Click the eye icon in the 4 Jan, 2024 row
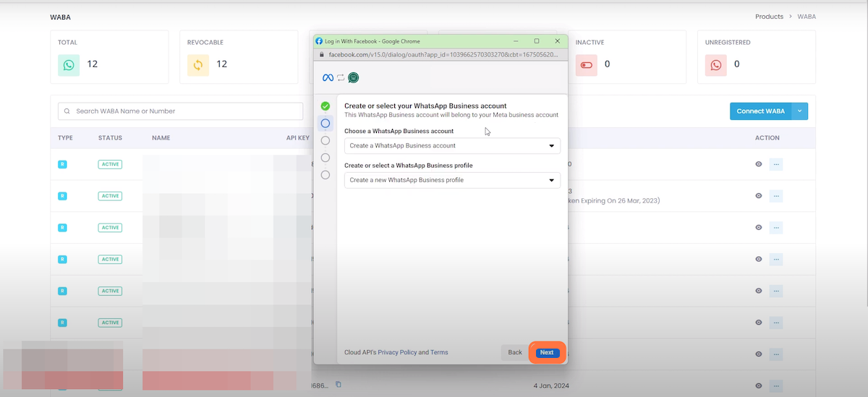The height and width of the screenshot is (397, 868). click(x=759, y=385)
